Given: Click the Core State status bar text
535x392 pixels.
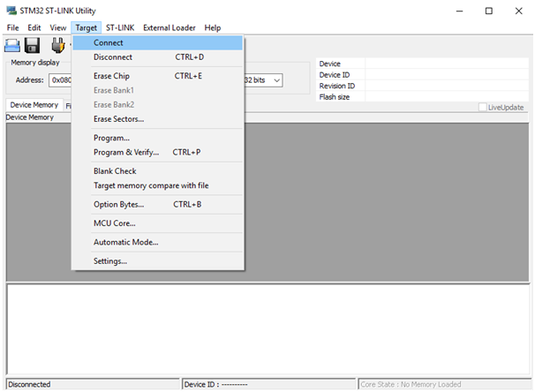Looking at the screenshot, I should pos(411,384).
